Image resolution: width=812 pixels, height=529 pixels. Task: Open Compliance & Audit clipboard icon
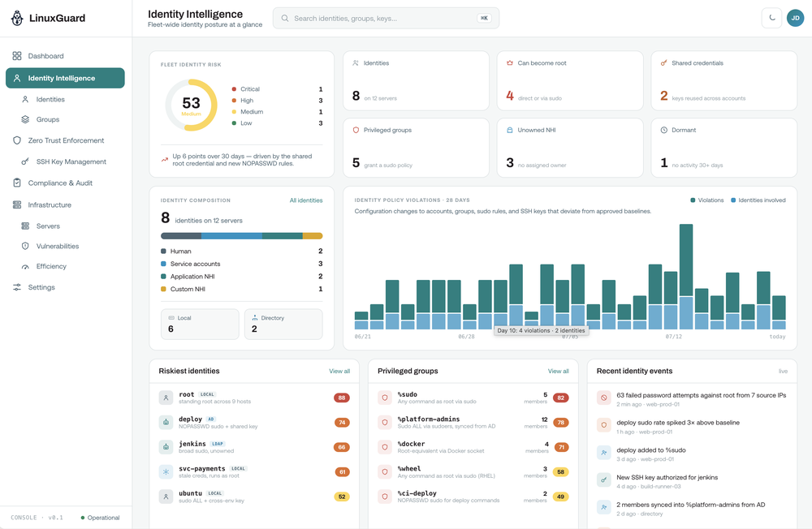click(x=17, y=183)
